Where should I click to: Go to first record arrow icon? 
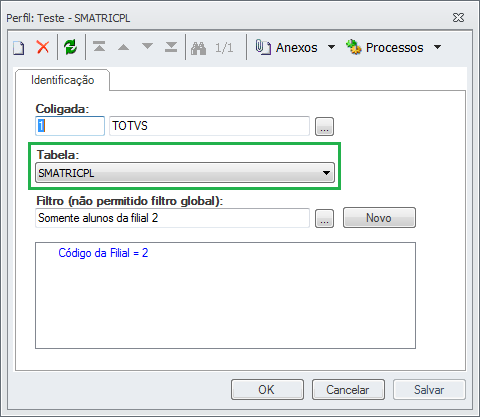pyautogui.click(x=99, y=47)
